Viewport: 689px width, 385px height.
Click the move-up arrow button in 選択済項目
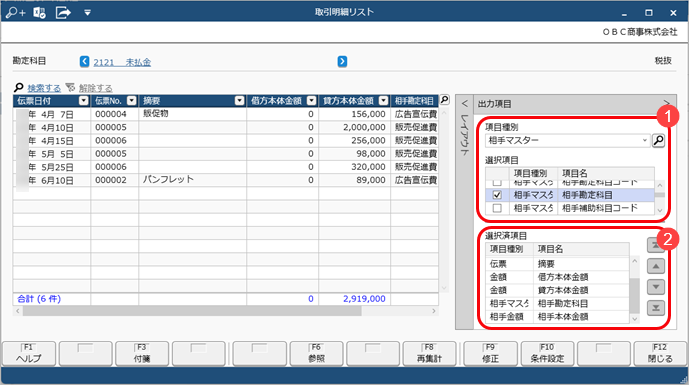click(656, 266)
